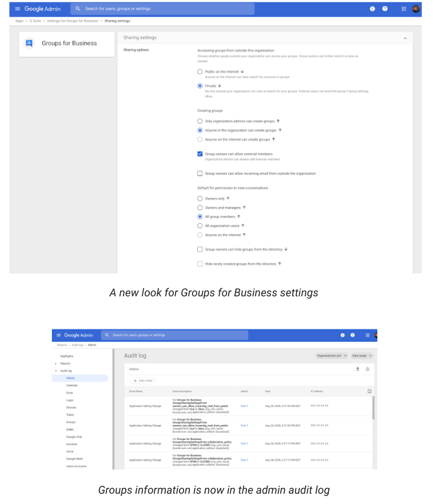Click the audit log table vertical scrollbar

point(373,408)
